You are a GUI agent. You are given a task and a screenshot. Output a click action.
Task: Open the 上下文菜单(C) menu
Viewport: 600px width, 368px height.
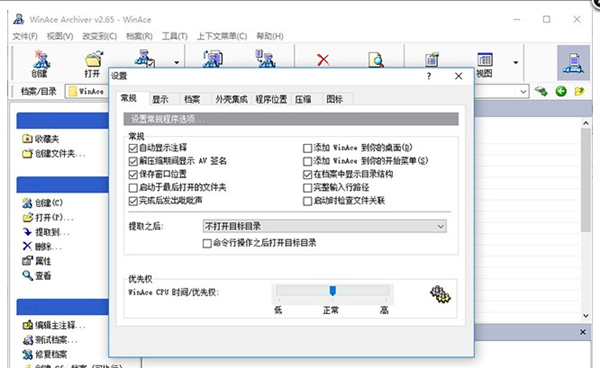tap(222, 36)
